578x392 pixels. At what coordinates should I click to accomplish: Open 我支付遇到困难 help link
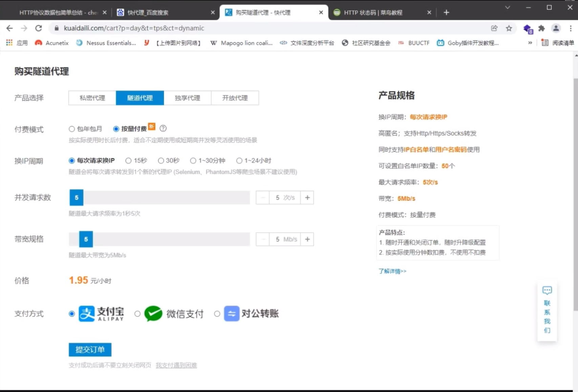point(176,365)
